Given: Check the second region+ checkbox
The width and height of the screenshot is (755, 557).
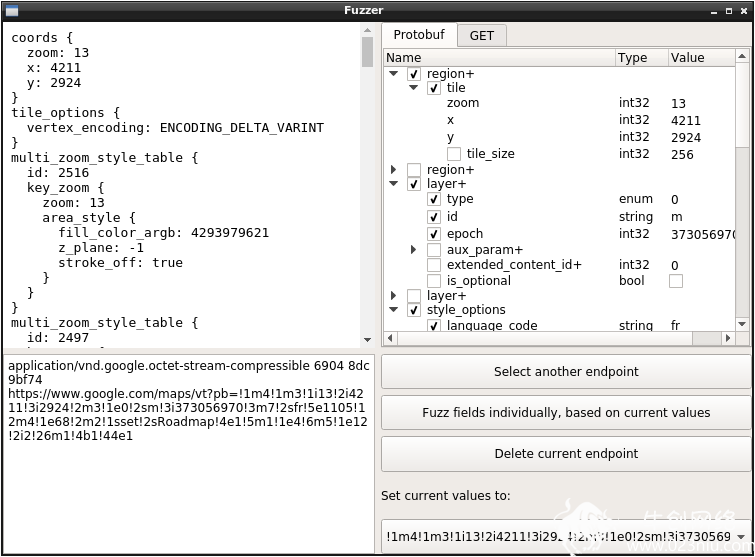Looking at the screenshot, I should 414,169.
